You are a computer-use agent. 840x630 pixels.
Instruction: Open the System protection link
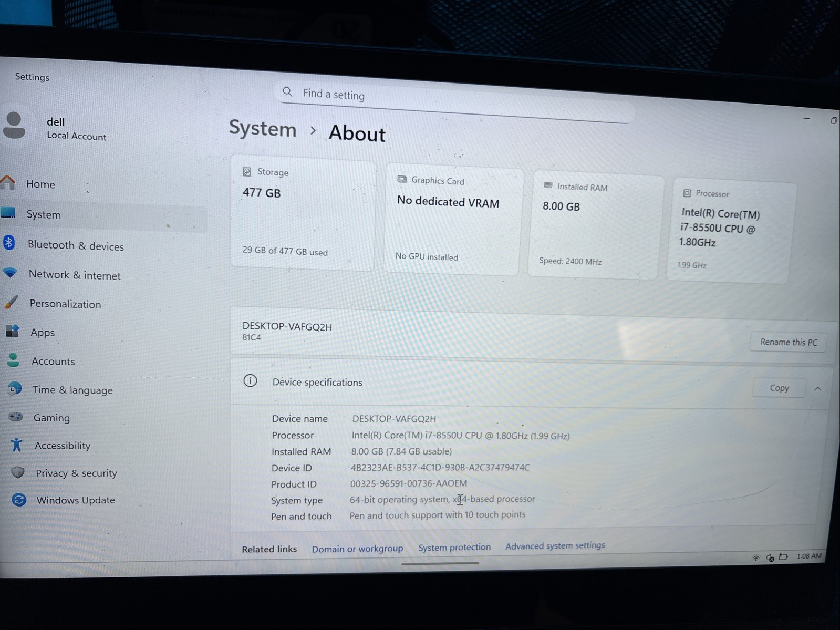pyautogui.click(x=454, y=547)
